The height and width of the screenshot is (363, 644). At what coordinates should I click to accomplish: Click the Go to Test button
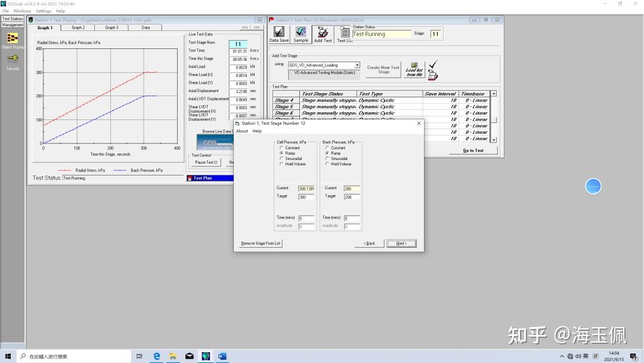click(473, 150)
